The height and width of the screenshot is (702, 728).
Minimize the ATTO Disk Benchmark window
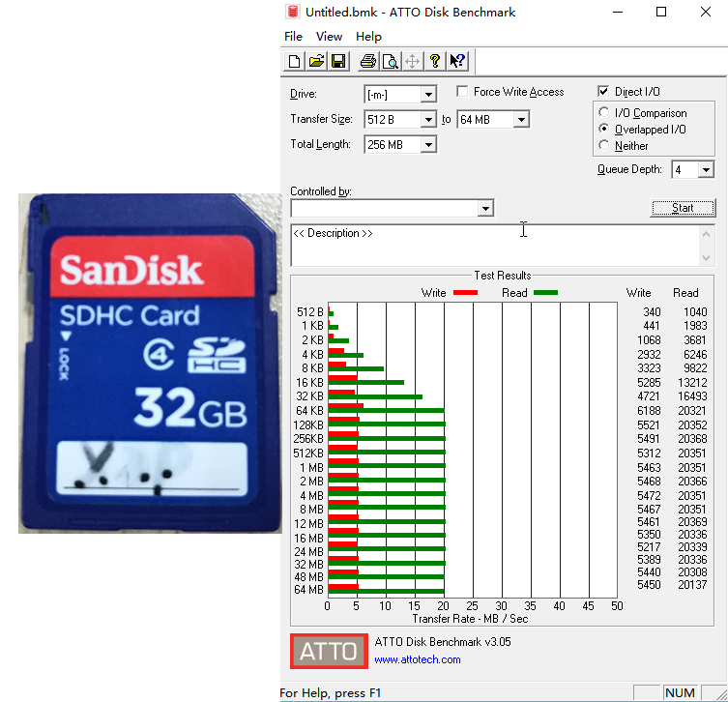(618, 12)
